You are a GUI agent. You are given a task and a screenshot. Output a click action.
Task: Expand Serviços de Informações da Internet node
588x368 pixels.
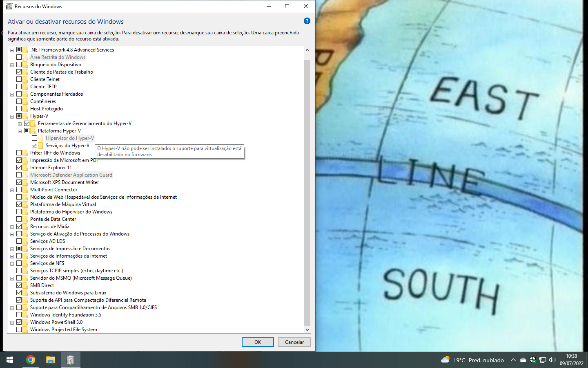click(12, 256)
